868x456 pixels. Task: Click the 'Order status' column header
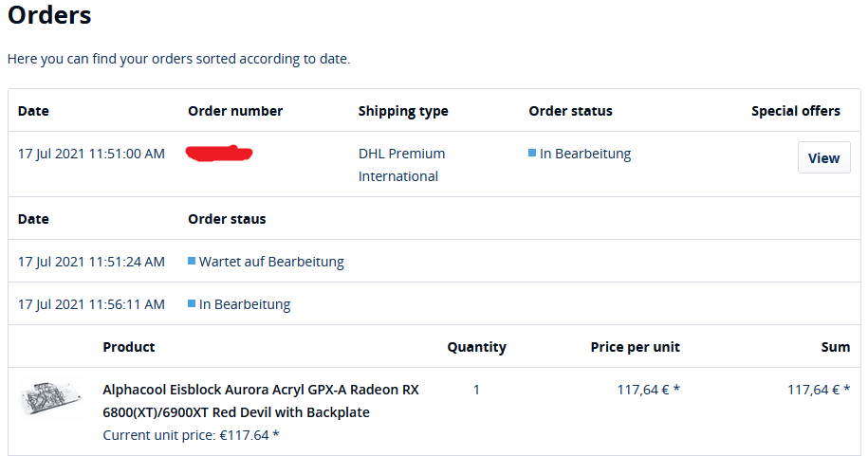[x=570, y=111]
